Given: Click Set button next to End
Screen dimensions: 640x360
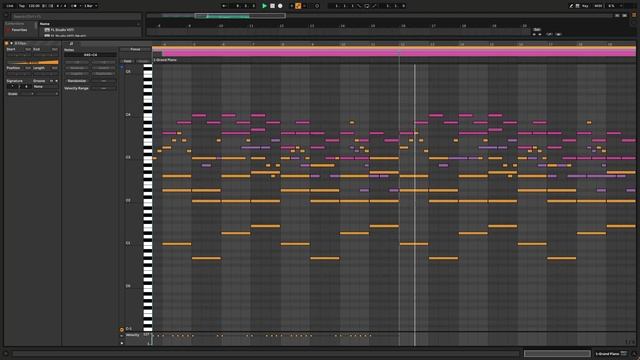Looking at the screenshot, I should [x=55, y=49].
